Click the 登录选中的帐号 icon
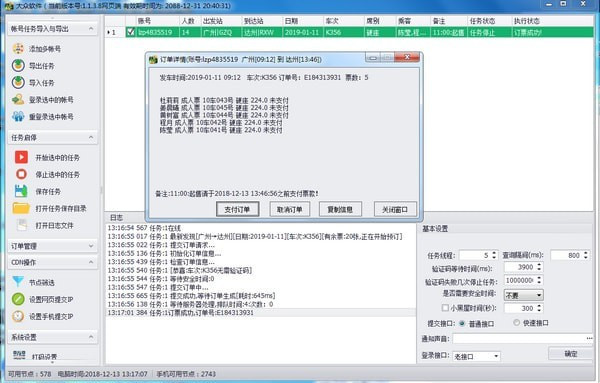This screenshot has width=600, height=383. (x=18, y=99)
